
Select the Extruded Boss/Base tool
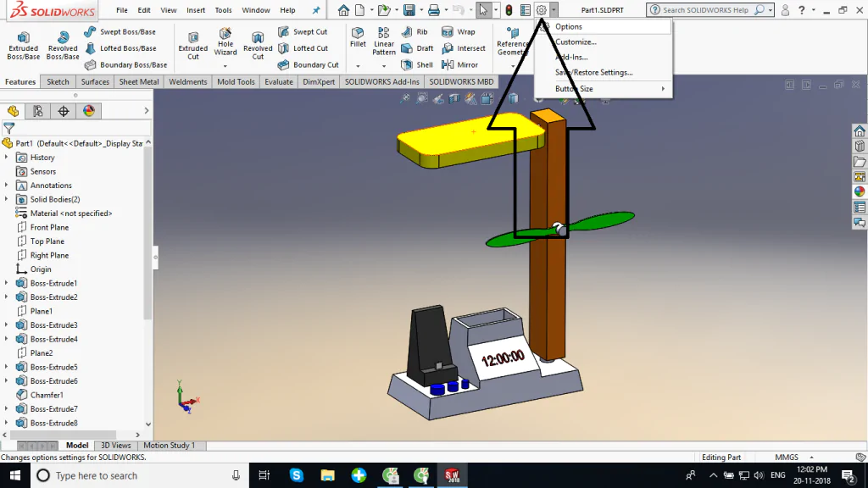(23, 45)
